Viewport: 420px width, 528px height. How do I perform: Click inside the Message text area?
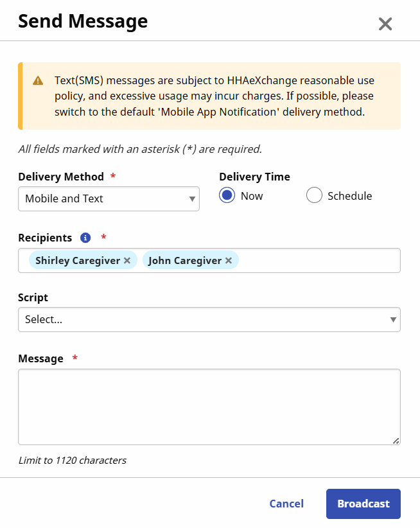(209, 405)
